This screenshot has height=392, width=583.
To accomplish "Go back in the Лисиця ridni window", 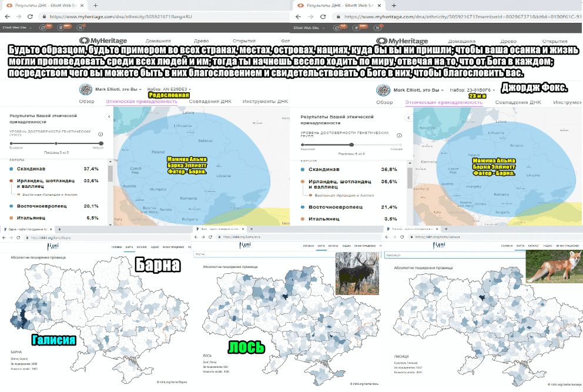I will [x=387, y=237].
